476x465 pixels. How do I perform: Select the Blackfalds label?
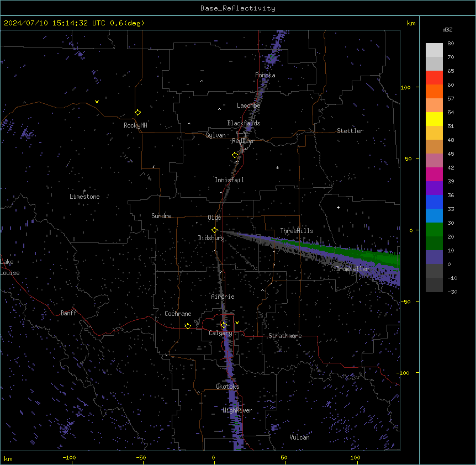point(244,123)
